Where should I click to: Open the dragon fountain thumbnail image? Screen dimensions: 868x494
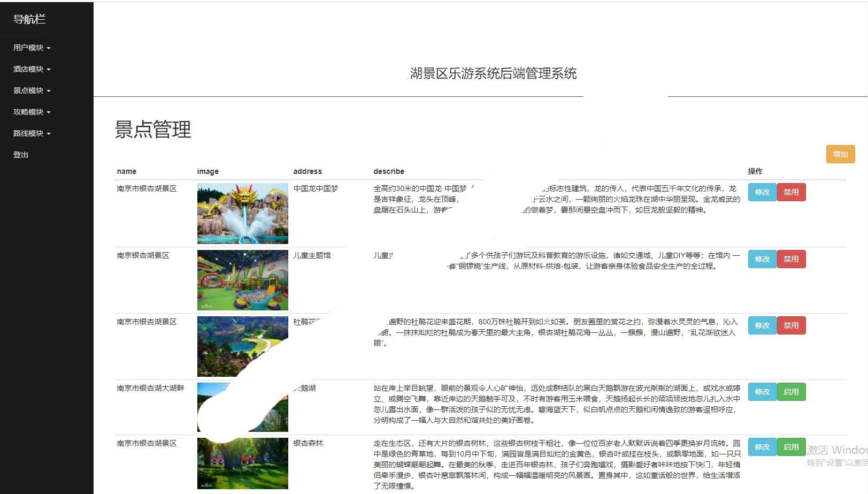242,214
